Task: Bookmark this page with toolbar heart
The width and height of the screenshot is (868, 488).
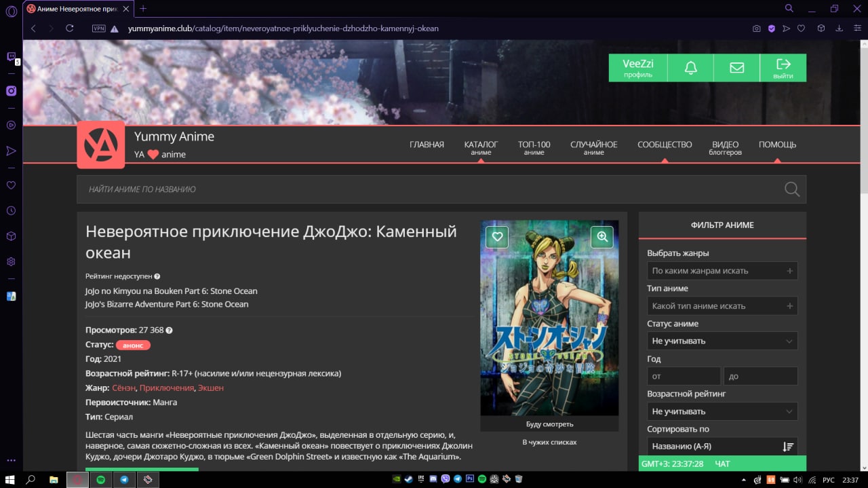Action: tap(801, 29)
